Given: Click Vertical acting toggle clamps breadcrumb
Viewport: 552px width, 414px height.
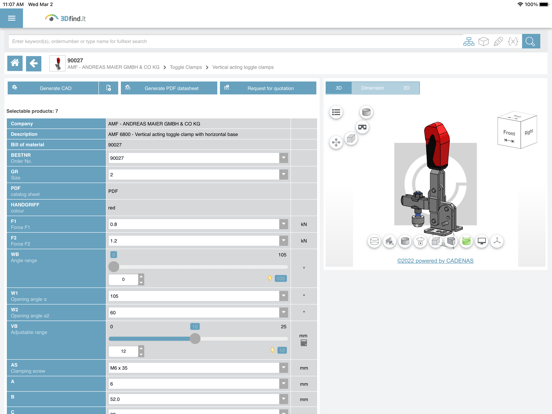Looking at the screenshot, I should [x=243, y=67].
